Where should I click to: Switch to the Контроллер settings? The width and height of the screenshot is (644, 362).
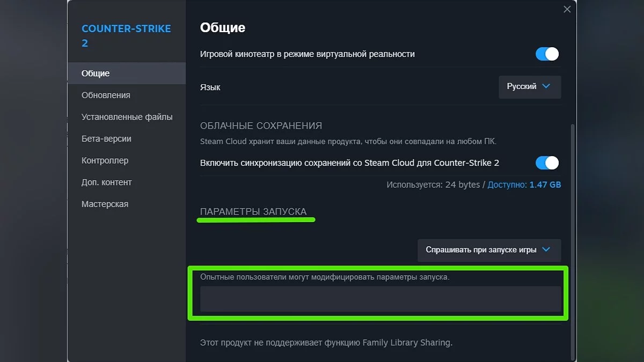point(105,160)
